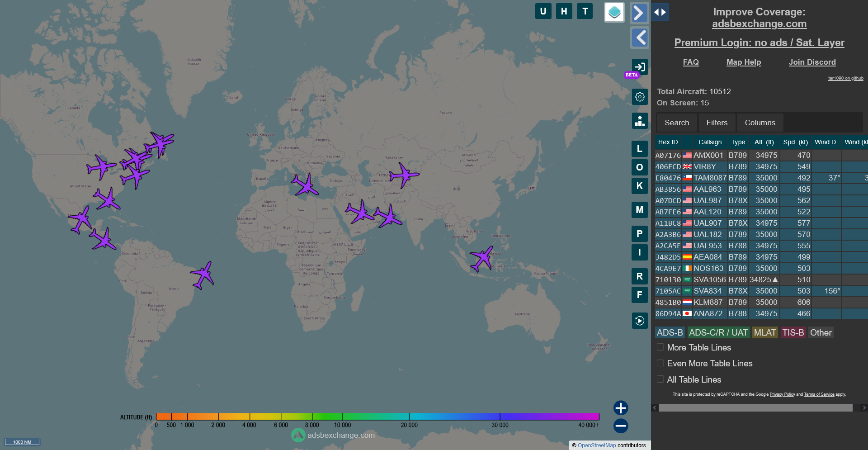Click the aircraft icon over Saudi Arabia

pyautogui.click(x=360, y=212)
